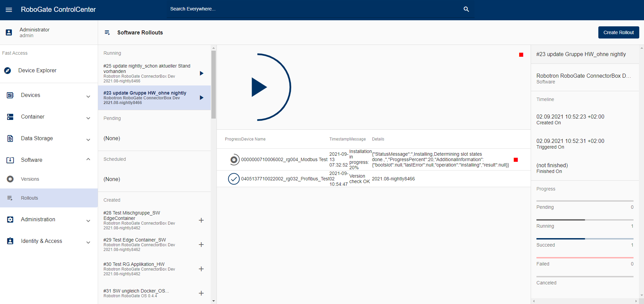Click the success checkmark for Profibus_Test02
Image resolution: width=644 pixels, height=304 pixels.
tap(234, 179)
